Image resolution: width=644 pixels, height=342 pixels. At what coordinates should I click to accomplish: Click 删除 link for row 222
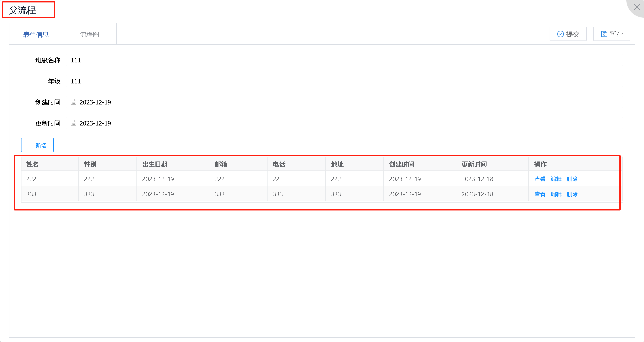tap(572, 179)
